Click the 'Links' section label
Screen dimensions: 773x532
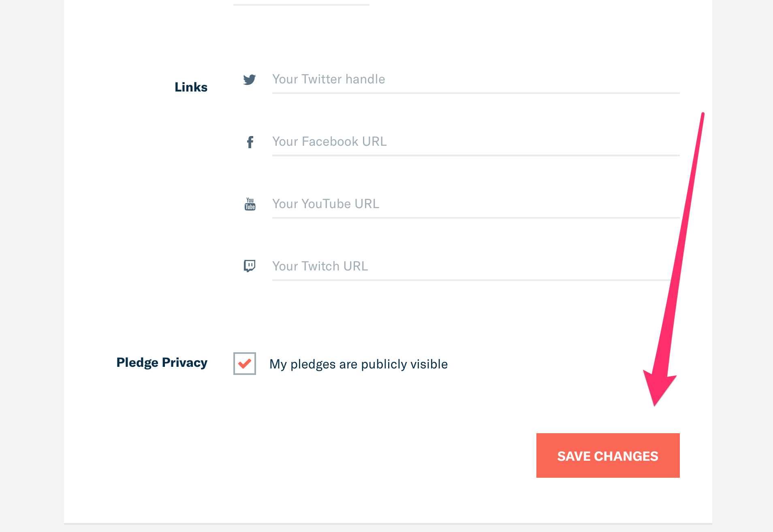tap(191, 87)
